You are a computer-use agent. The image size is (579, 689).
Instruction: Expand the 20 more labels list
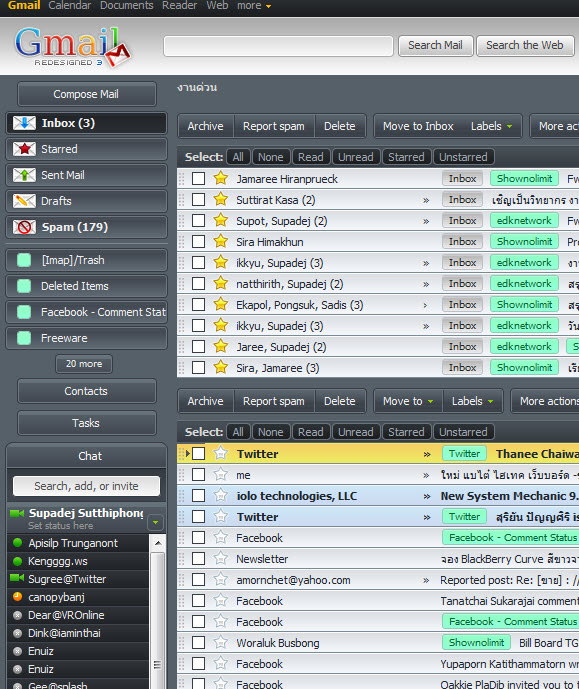click(x=84, y=364)
